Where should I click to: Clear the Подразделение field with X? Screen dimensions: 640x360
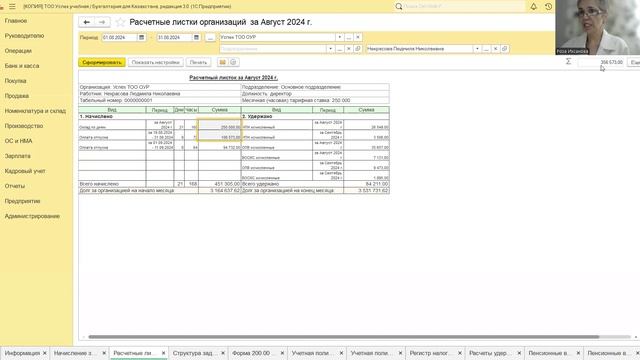[349, 49]
